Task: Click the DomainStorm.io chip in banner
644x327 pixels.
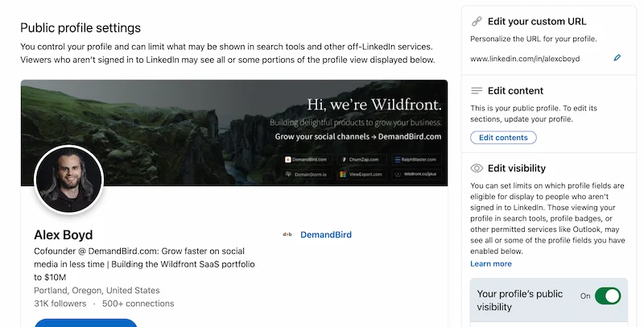Action: click(x=307, y=174)
